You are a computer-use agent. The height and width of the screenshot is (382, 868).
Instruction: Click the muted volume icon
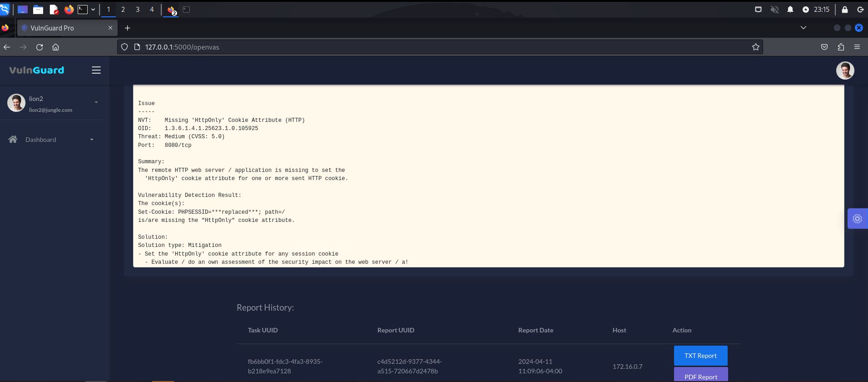(x=774, y=9)
